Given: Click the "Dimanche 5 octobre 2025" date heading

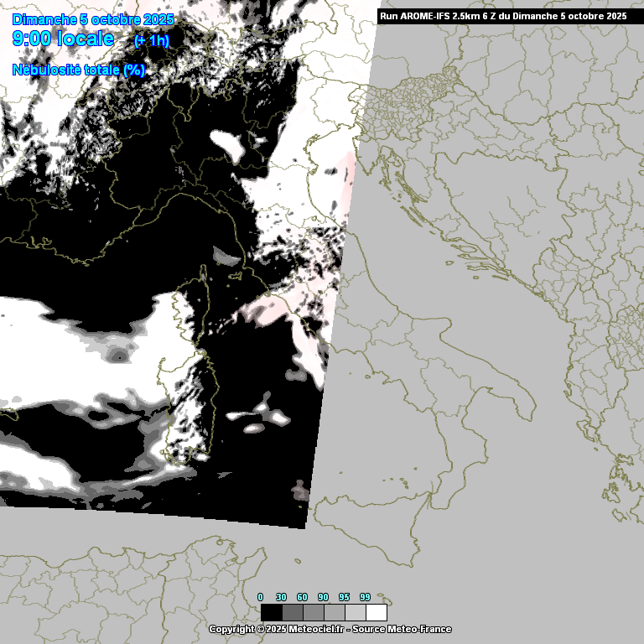Looking at the screenshot, I should click(93, 18).
